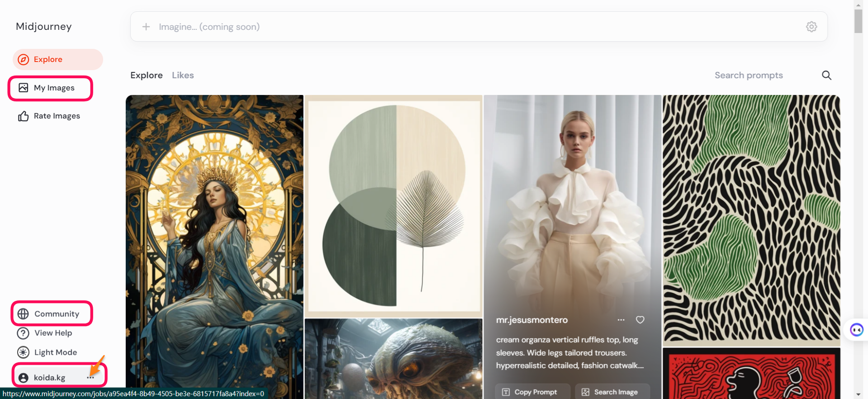
Task: Click the Explore label in the sidebar
Action: tap(48, 59)
